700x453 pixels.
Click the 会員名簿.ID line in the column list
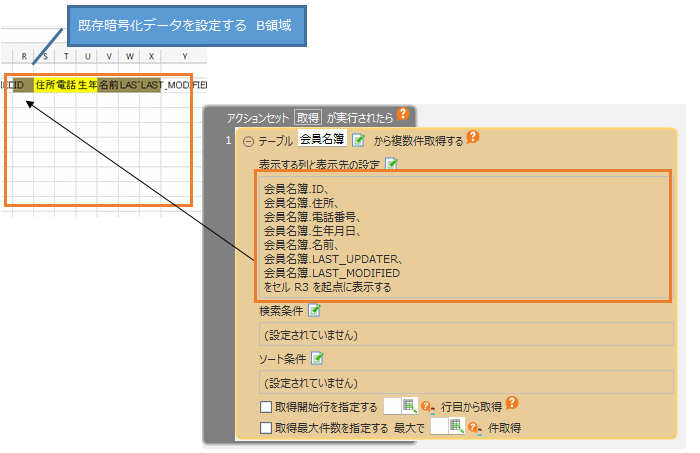[296, 189]
